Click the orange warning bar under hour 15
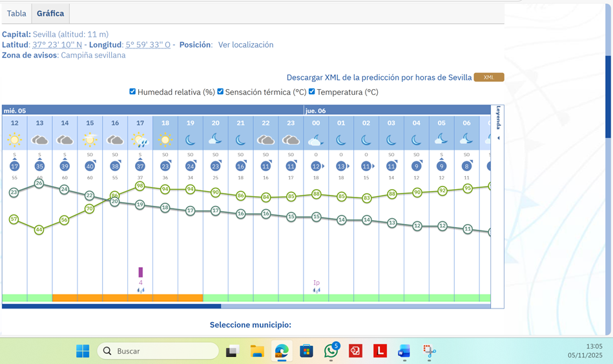This screenshot has width=613, height=364. [x=90, y=298]
